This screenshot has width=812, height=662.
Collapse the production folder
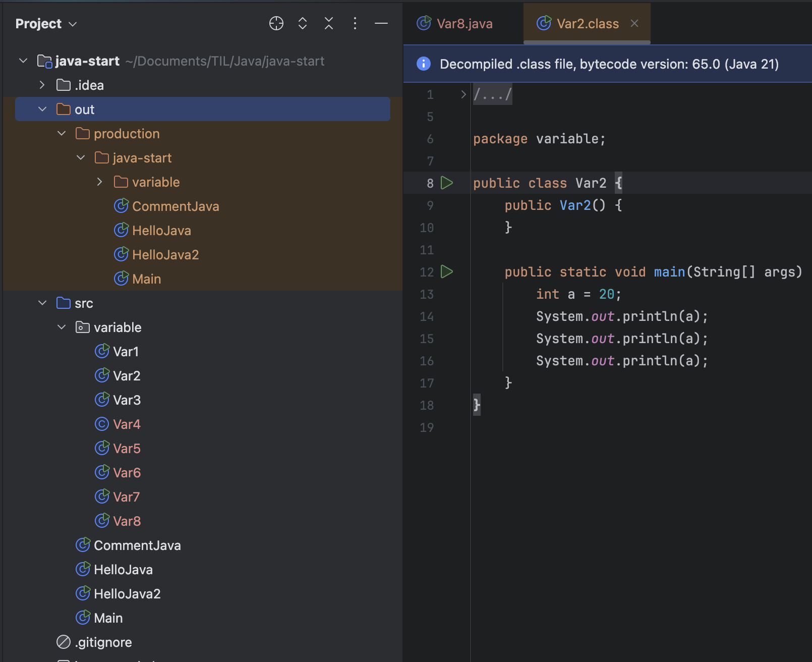tap(62, 134)
